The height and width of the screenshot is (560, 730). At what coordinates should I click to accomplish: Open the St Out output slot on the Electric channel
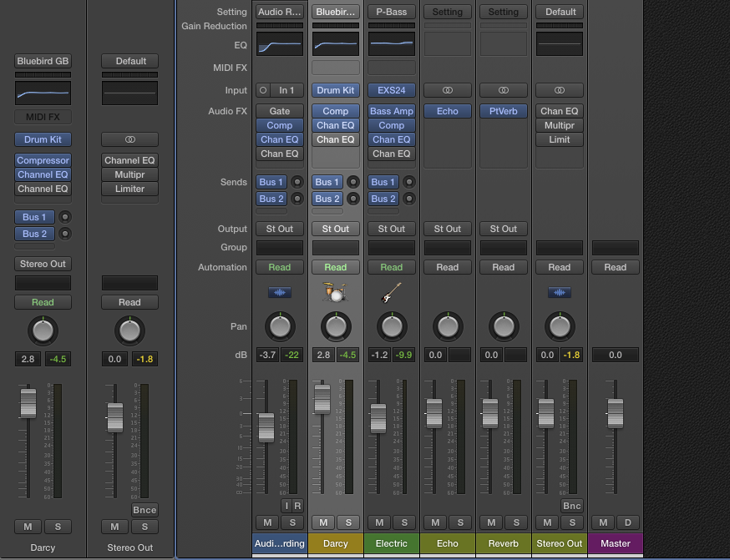tap(391, 228)
